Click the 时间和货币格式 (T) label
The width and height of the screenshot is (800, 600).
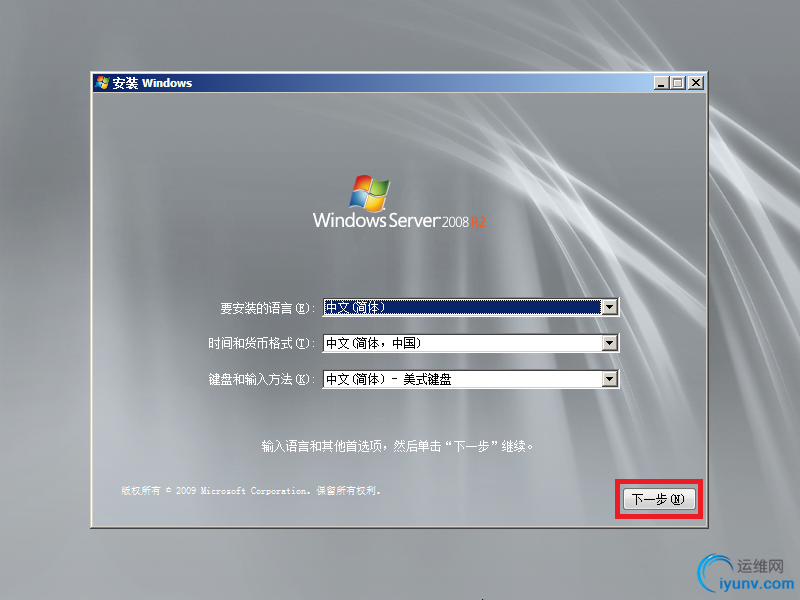click(262, 343)
